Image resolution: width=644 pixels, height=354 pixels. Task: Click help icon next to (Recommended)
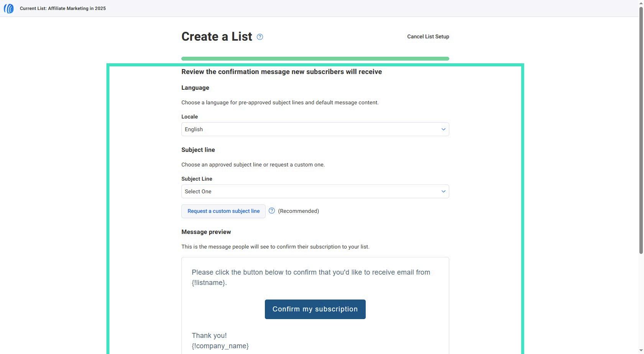pos(272,211)
